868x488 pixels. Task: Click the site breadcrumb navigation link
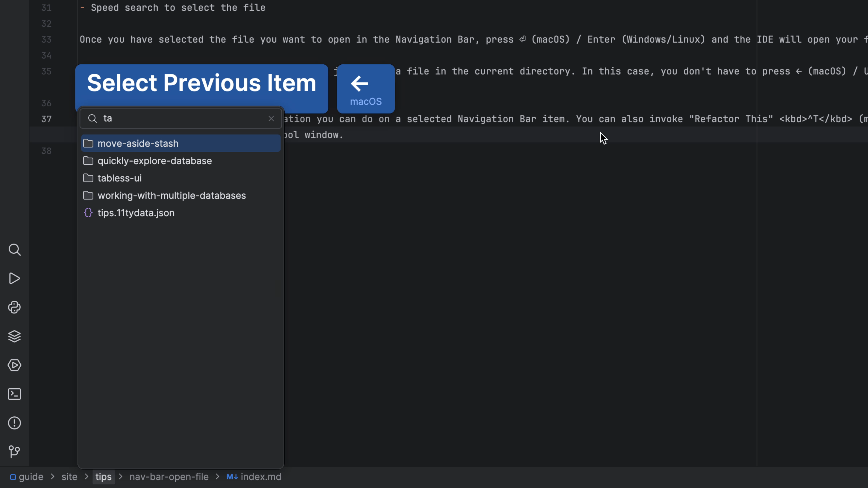click(x=69, y=477)
